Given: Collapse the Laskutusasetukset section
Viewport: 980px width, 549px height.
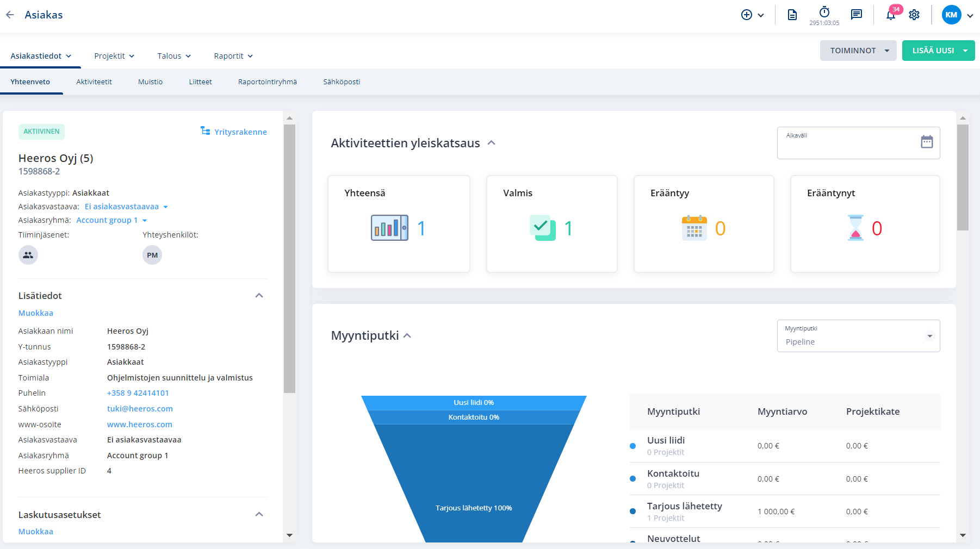Looking at the screenshot, I should pos(259,514).
